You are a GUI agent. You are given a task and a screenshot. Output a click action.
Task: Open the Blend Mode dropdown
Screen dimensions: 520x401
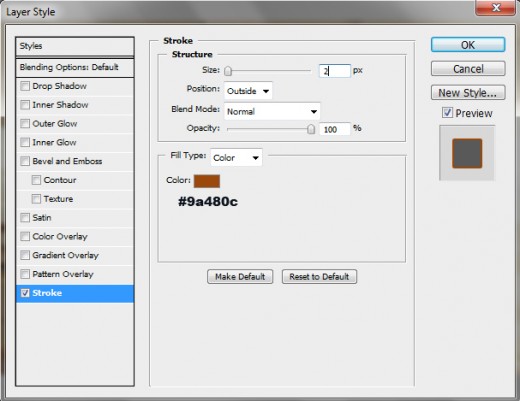[272, 111]
